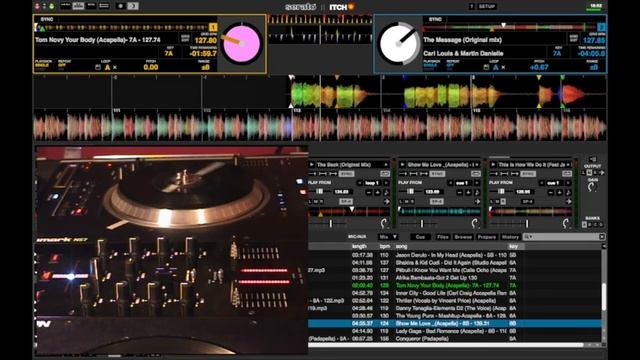This screenshot has height=360, width=640.
Task: Click the record circle icon in top toolbar
Action: (120, 6)
